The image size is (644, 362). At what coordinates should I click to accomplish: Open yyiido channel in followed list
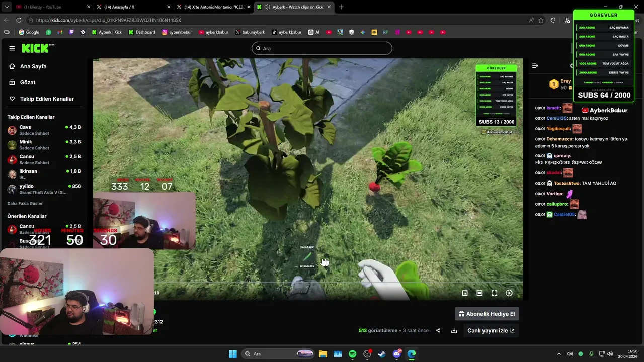pos(44,189)
